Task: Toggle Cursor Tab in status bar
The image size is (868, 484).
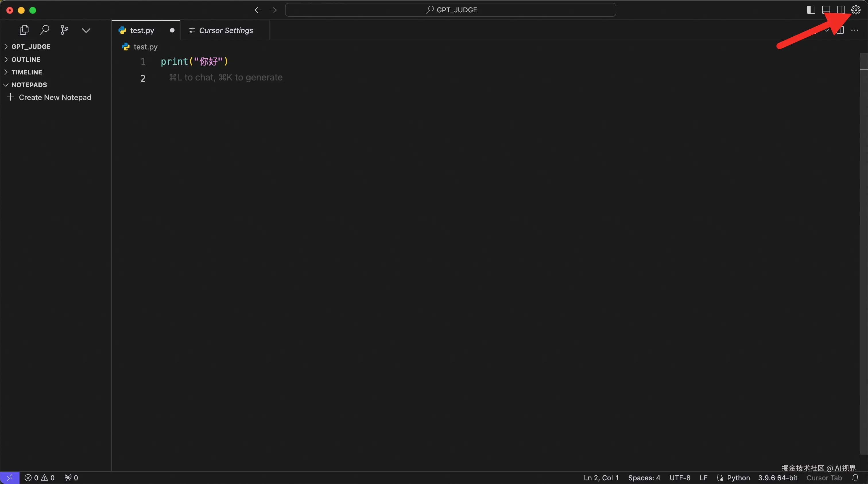Action: [x=824, y=478]
